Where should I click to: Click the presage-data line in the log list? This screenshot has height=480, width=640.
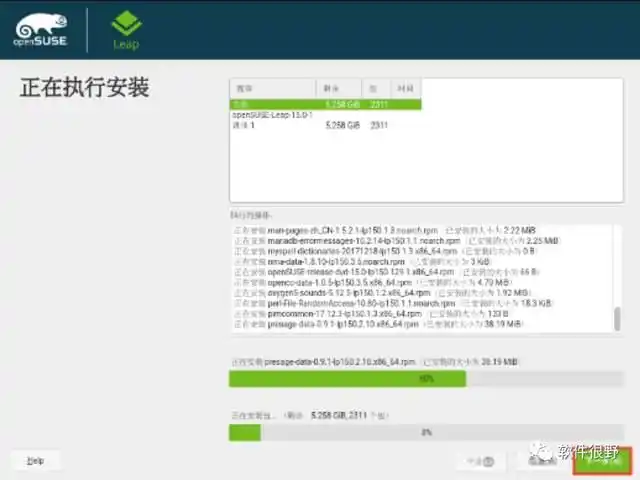click(379, 324)
